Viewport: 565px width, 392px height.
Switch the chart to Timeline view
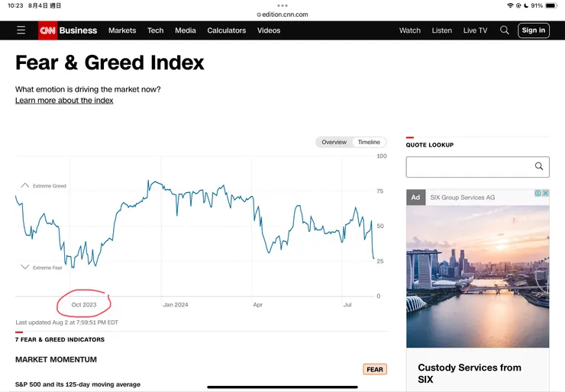click(x=369, y=143)
